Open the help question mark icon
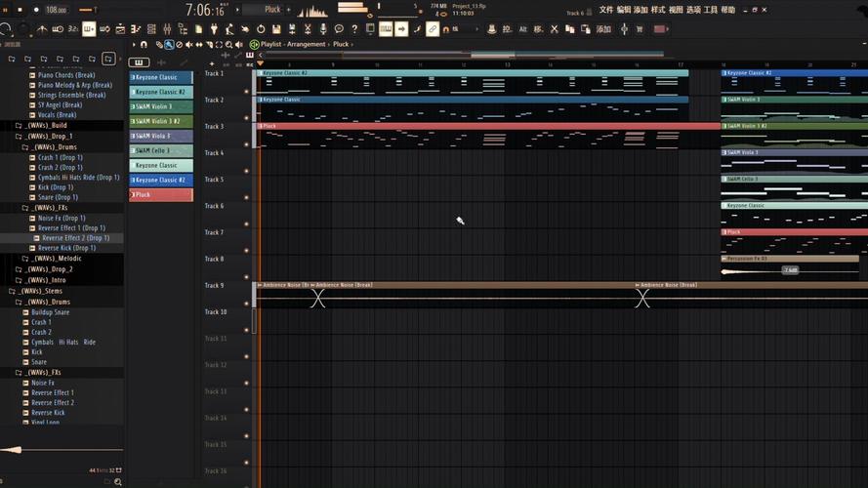This screenshot has width=868, height=488. point(354,29)
